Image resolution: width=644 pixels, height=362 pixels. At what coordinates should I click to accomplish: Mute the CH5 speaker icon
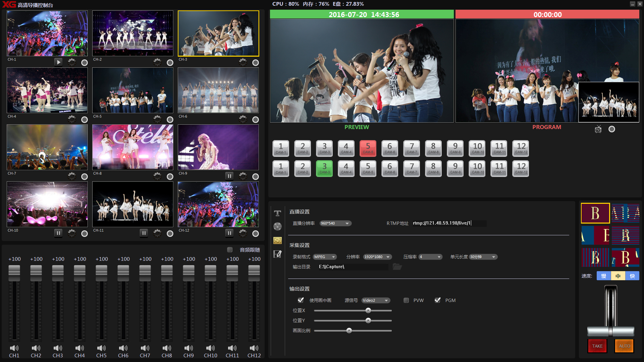point(101,348)
